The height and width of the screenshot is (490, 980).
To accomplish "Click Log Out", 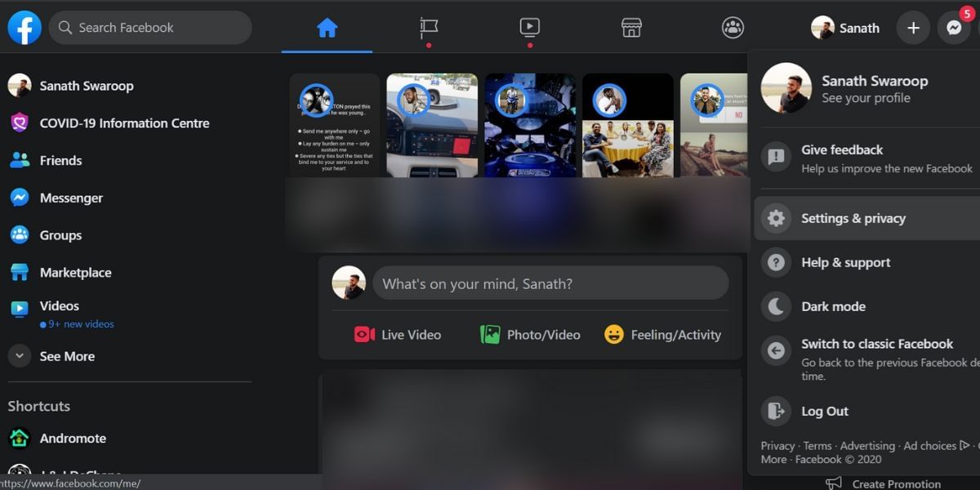I will (867, 411).
